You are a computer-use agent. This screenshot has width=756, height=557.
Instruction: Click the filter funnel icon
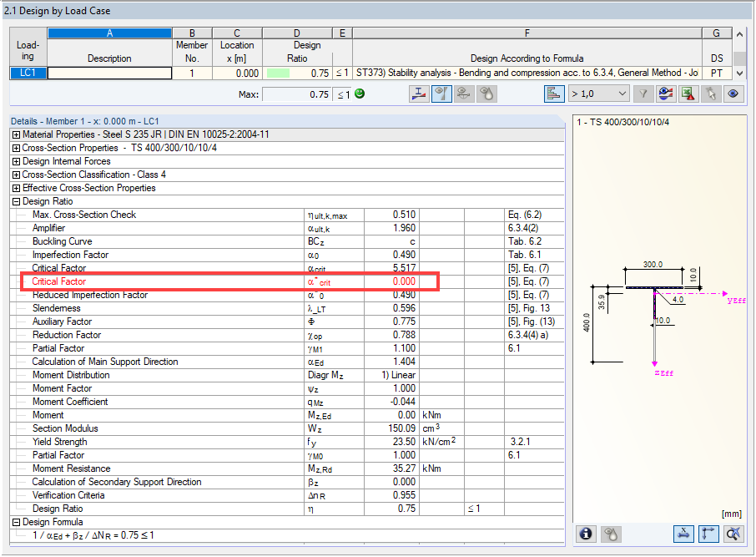643,94
